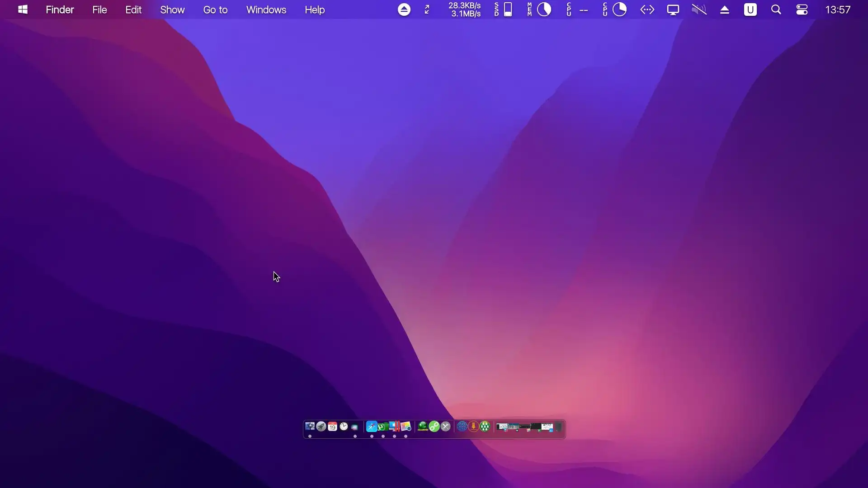Click the clock showing 13:57
The image size is (868, 488).
[x=837, y=9]
